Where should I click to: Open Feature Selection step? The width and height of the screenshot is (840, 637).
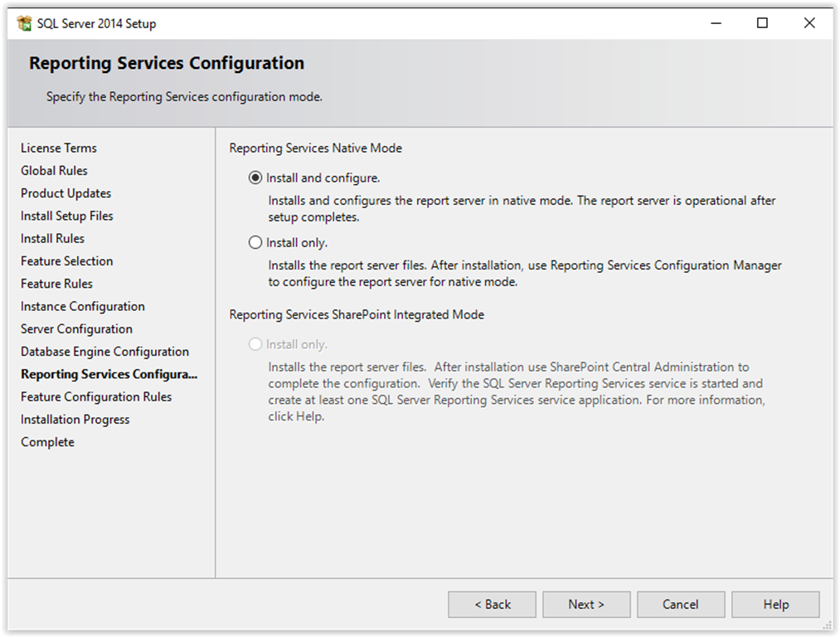click(67, 261)
